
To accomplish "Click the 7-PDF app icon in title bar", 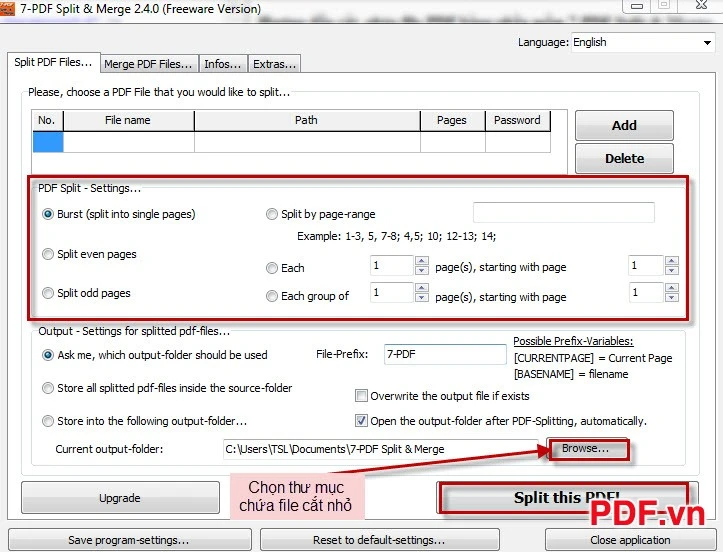I will pos(8,8).
